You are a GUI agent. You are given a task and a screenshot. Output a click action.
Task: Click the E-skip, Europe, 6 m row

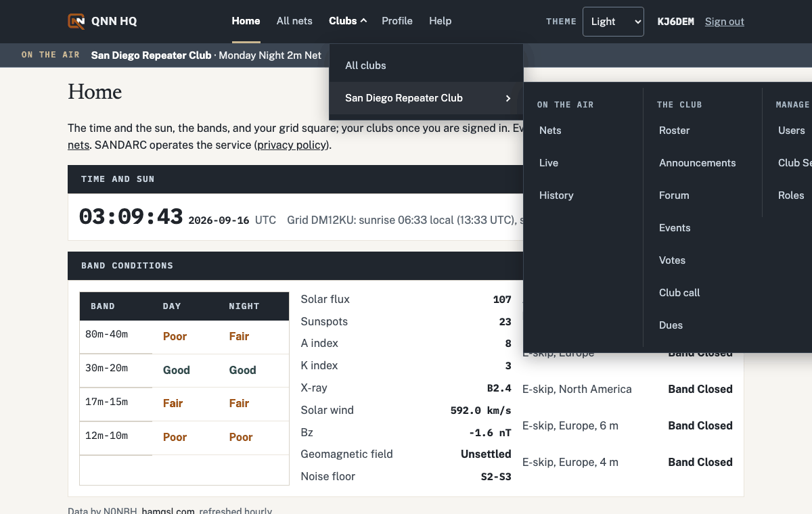[627, 426]
